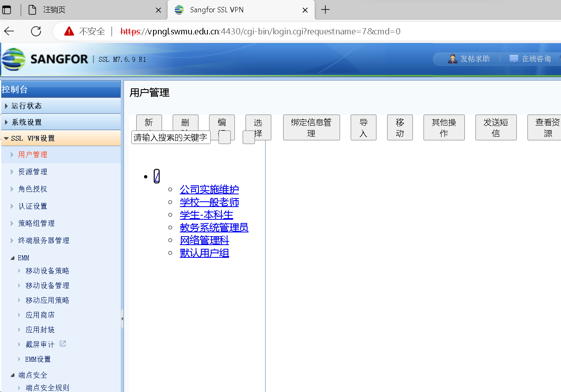Click the 发送短信 button

pos(496,128)
